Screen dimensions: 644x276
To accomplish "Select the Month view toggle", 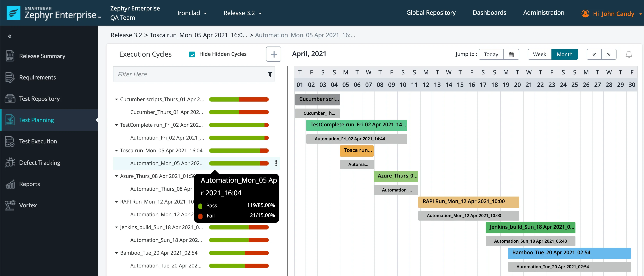I will tap(564, 54).
